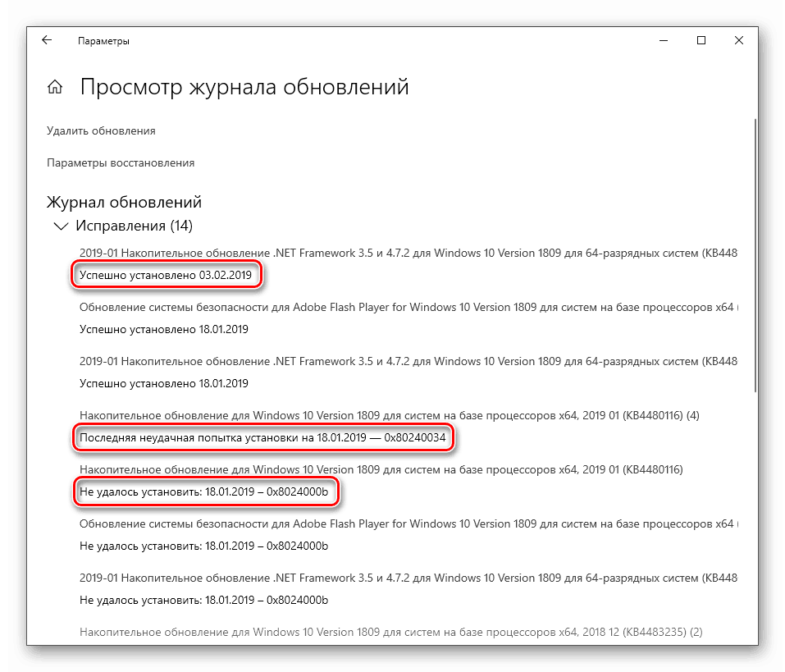The height and width of the screenshot is (672, 785).
Task: Maximize the Параметры window
Action: tap(701, 40)
